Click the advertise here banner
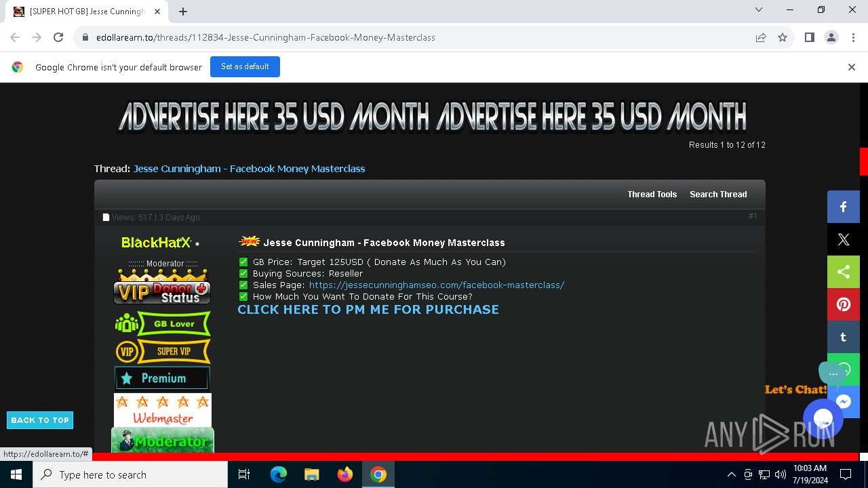Image resolution: width=868 pixels, height=488 pixels. 433,117
